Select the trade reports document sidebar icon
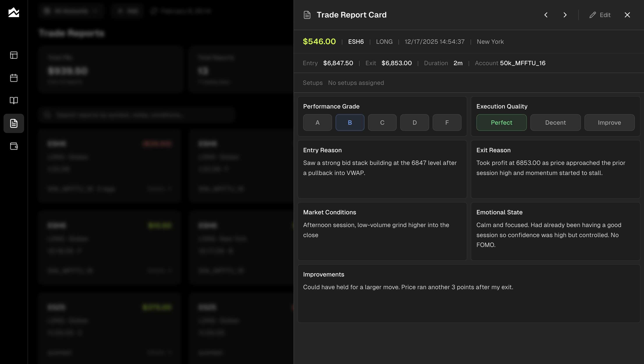 pos(14,123)
